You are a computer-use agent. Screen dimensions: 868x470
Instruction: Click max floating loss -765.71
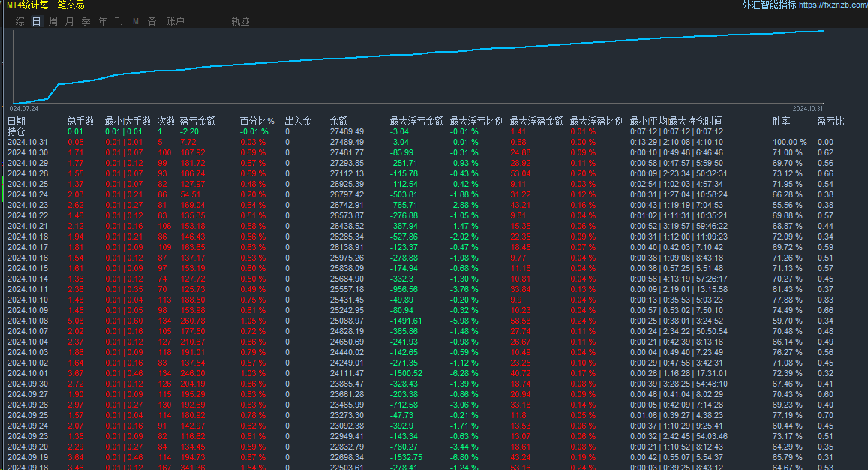pos(404,205)
